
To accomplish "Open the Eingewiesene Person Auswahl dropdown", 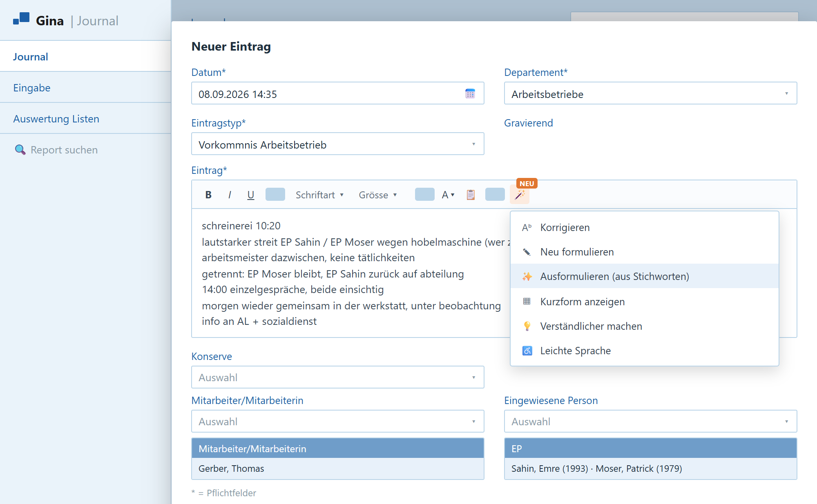I will [650, 422].
